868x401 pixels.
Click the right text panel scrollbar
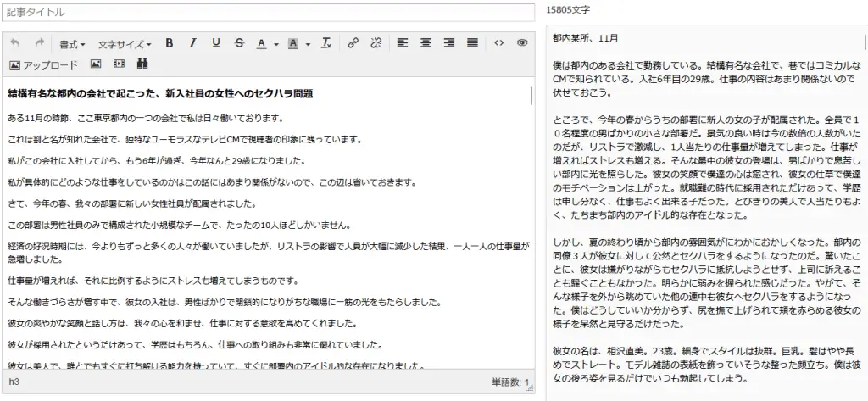(x=865, y=41)
